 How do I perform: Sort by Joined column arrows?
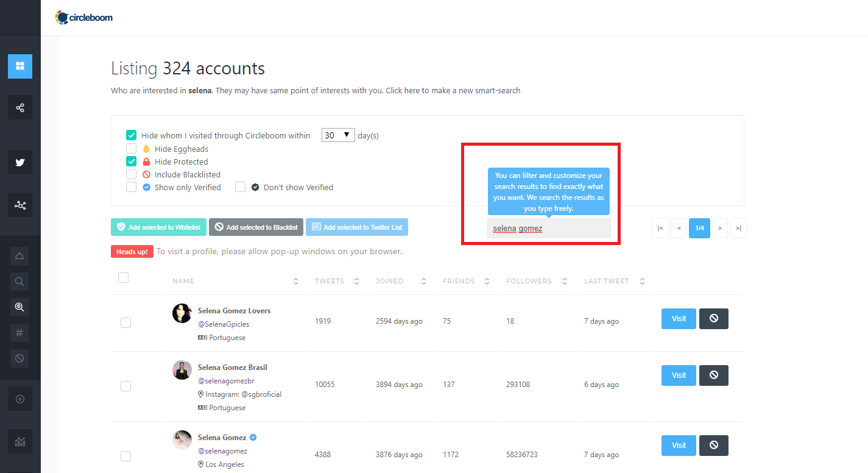424,281
